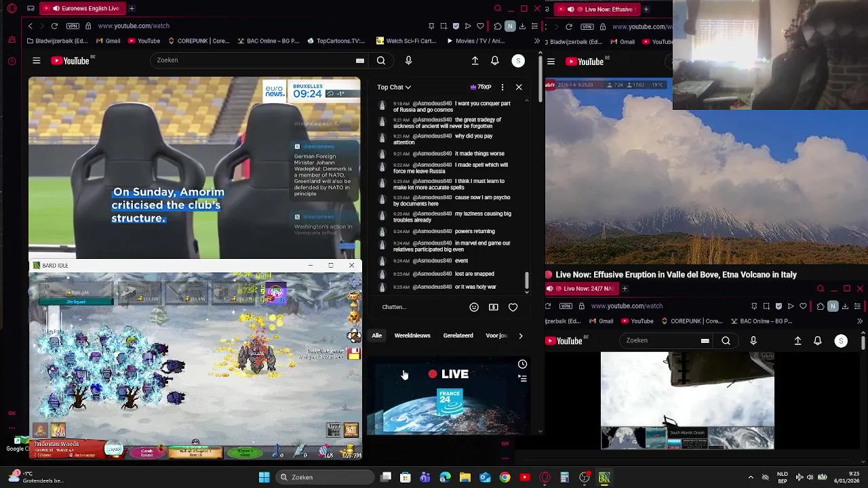
Task: Click address bar URL in Euronews window
Action: pos(134,26)
